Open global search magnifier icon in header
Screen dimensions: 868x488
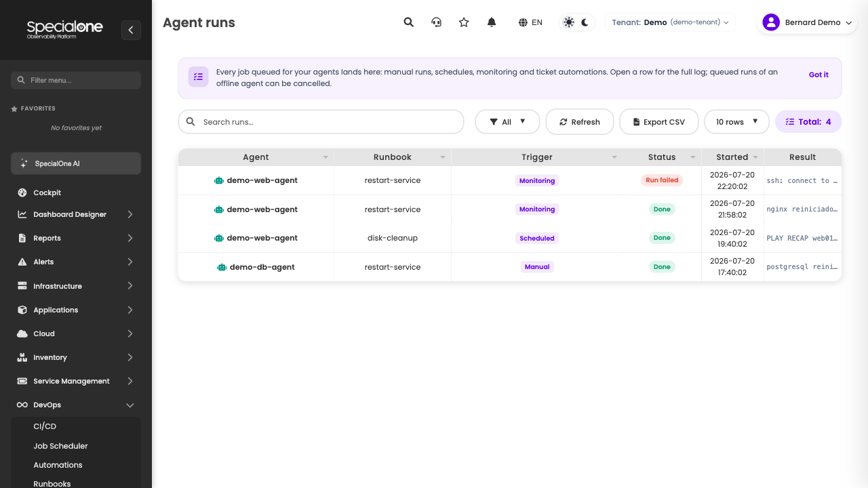pos(409,22)
